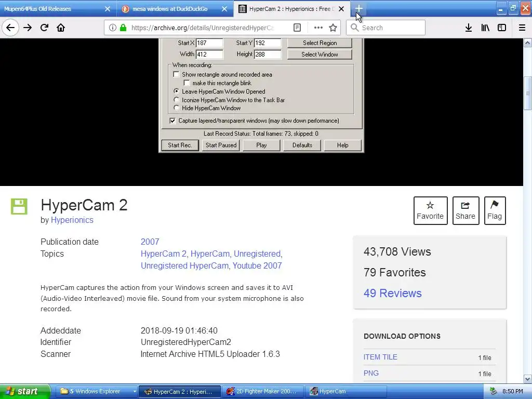
Task: Click the Height value field
Action: pyautogui.click(x=268, y=54)
